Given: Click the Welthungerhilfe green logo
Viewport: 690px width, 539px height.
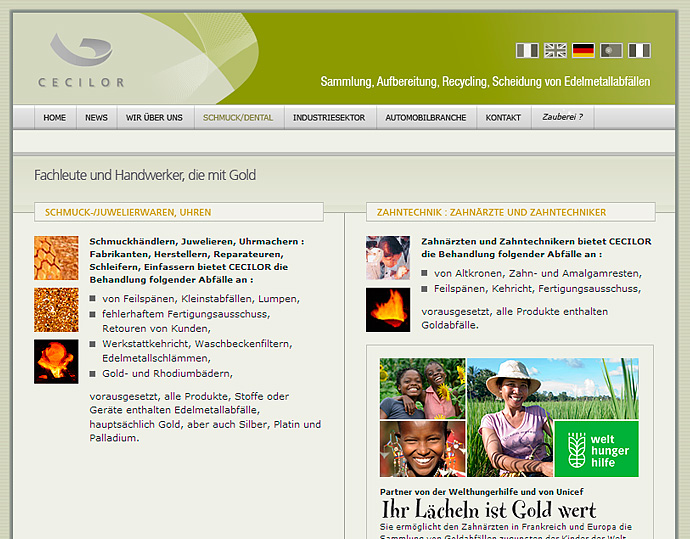Looking at the screenshot, I should [x=596, y=449].
